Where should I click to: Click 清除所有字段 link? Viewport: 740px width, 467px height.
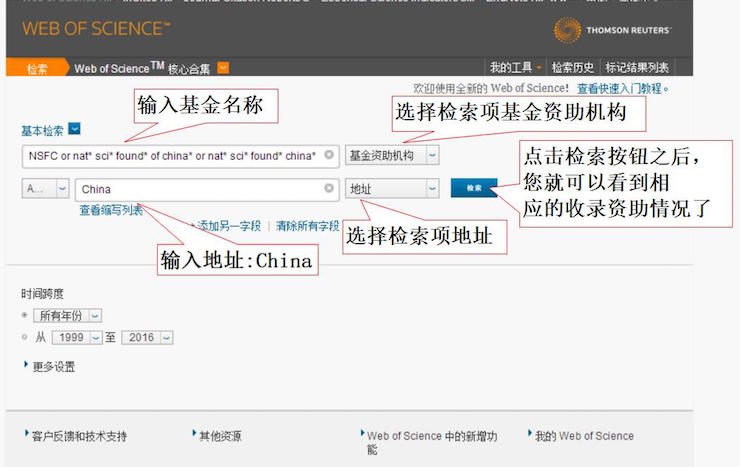pyautogui.click(x=308, y=226)
